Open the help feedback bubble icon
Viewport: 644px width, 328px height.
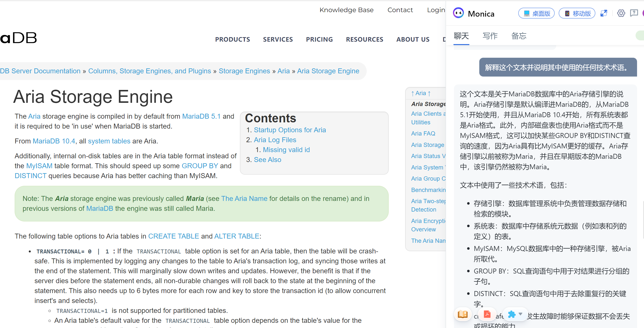[x=634, y=13]
